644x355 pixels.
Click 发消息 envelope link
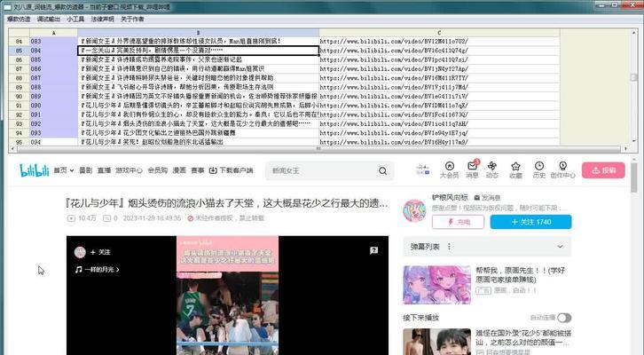487,198
